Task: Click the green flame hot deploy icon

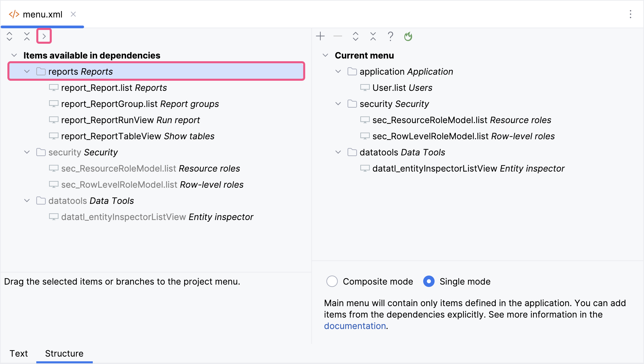Action: (408, 36)
